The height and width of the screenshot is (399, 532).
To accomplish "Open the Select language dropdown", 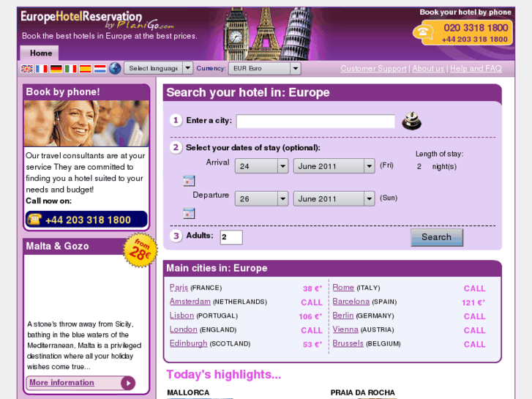I will point(159,68).
